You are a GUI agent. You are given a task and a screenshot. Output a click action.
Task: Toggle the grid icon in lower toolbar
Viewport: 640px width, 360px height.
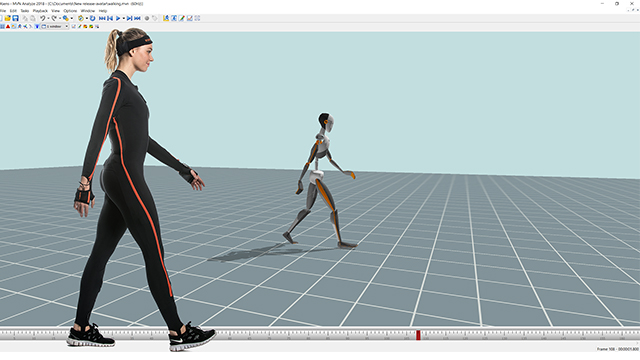coord(2,27)
